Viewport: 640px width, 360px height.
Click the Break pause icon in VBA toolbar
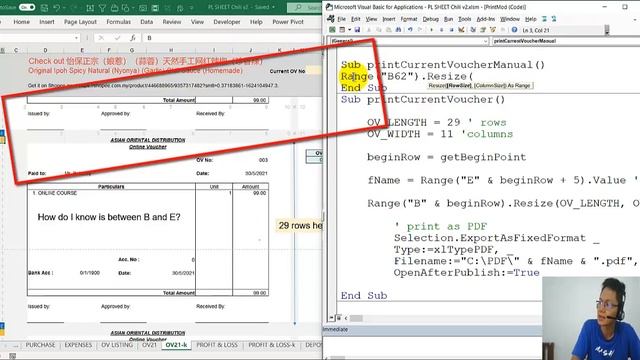pos(441,30)
